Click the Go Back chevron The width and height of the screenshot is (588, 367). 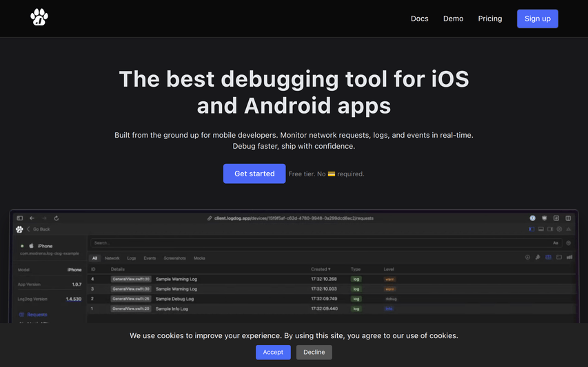pos(28,229)
